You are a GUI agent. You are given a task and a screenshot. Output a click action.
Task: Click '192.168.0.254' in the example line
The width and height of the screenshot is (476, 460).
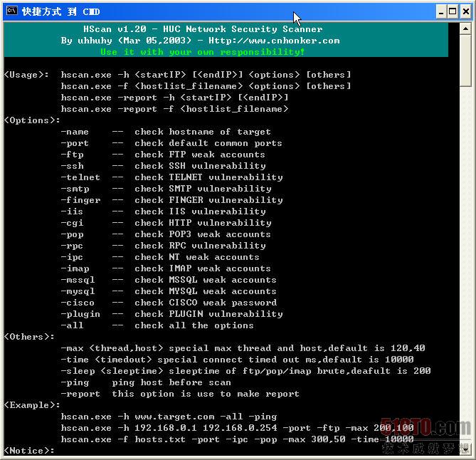(x=240, y=428)
